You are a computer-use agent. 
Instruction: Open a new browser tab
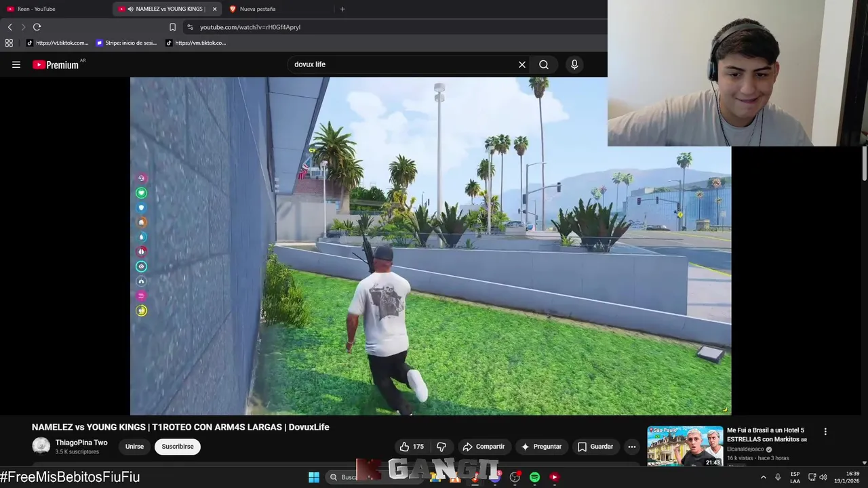click(x=342, y=9)
